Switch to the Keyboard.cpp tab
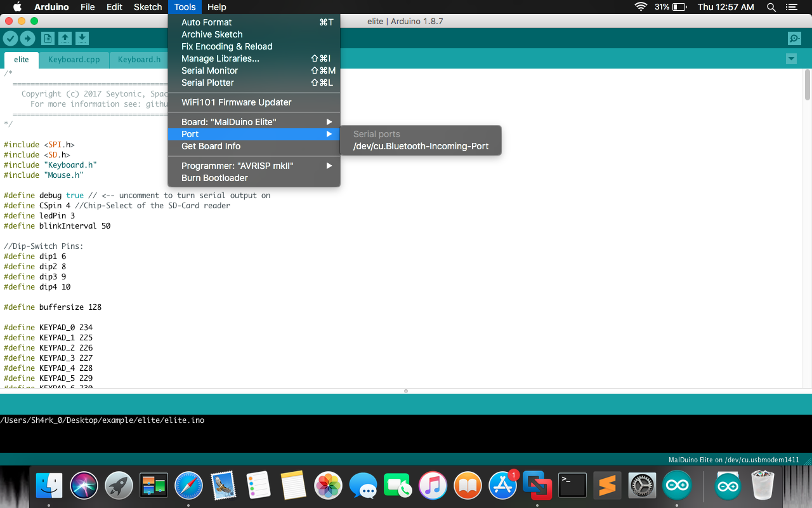Screen dimensions: 812x508 pos(74,59)
